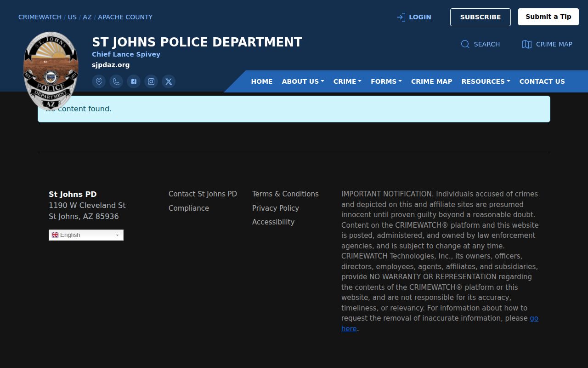Click Contact St Johns PD footer link
The height and width of the screenshot is (368, 588).
(x=203, y=194)
